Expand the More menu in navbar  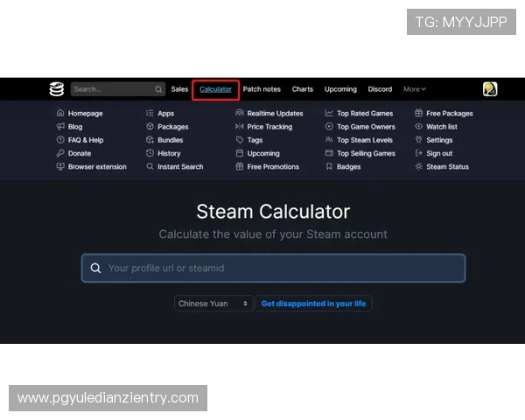[415, 89]
